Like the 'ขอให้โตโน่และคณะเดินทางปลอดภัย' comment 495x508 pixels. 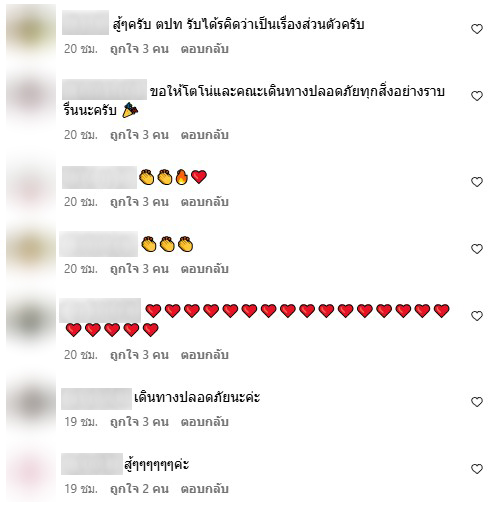477,96
